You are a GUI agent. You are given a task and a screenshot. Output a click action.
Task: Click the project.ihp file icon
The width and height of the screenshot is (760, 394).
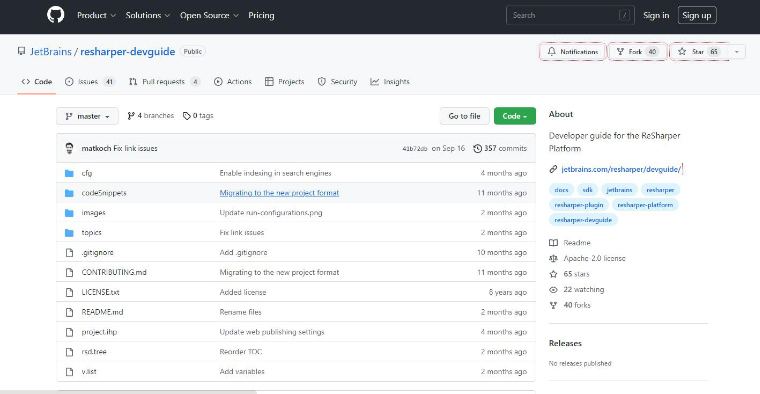pyautogui.click(x=69, y=332)
